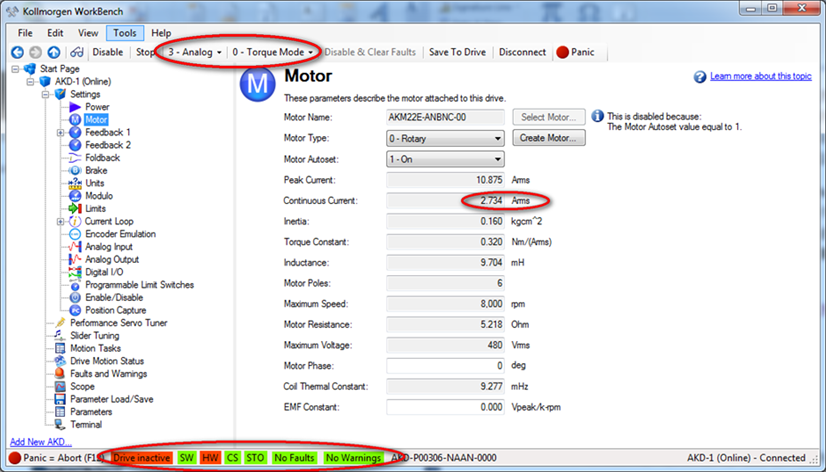Click the EMF Constant input field
Image resolution: width=826 pixels, height=472 pixels.
[445, 407]
